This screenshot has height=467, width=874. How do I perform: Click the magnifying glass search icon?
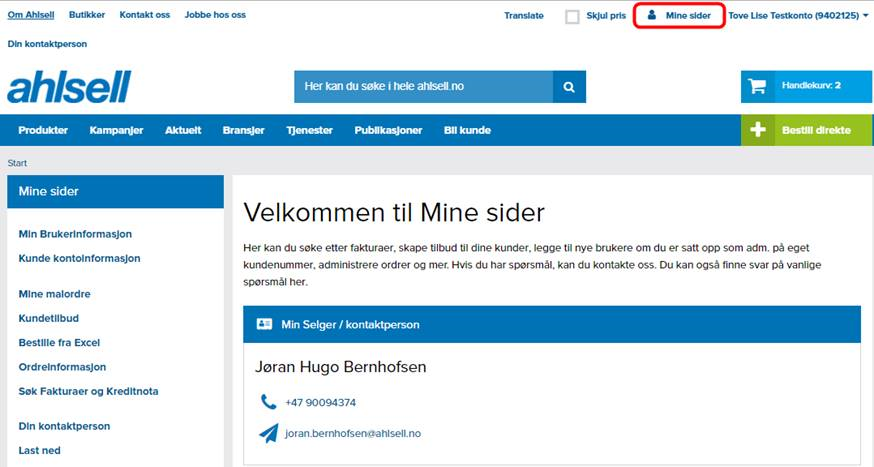point(569,87)
